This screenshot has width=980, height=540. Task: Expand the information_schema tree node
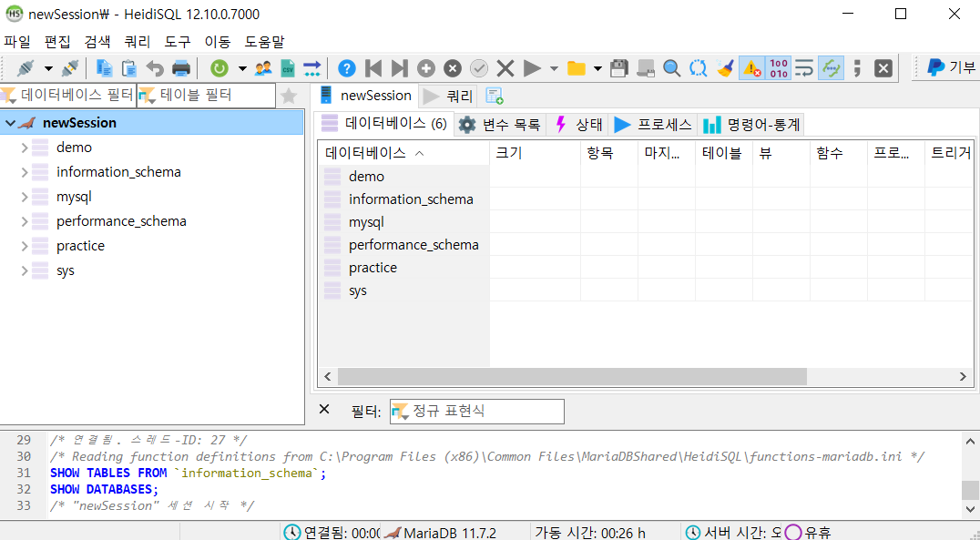coord(25,172)
